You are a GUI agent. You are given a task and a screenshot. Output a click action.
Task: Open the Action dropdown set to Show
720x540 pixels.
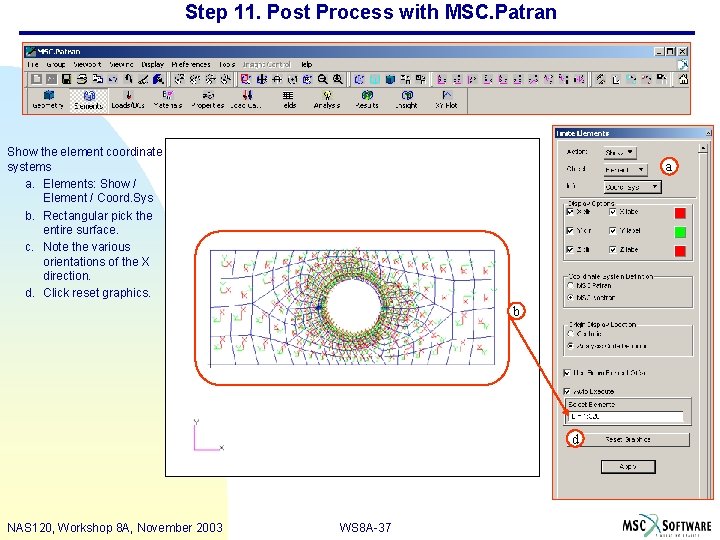pyautogui.click(x=620, y=152)
